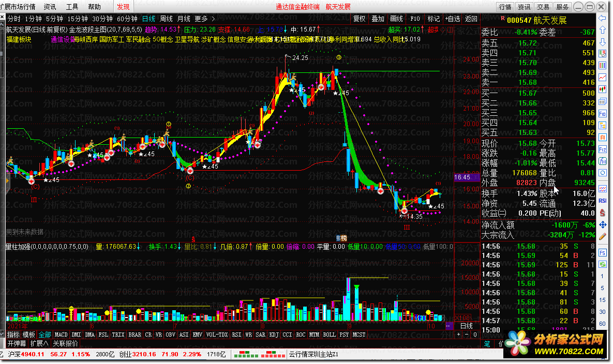
Task: Select the candlestick chart icon in sidebar
Action: coord(603,90)
